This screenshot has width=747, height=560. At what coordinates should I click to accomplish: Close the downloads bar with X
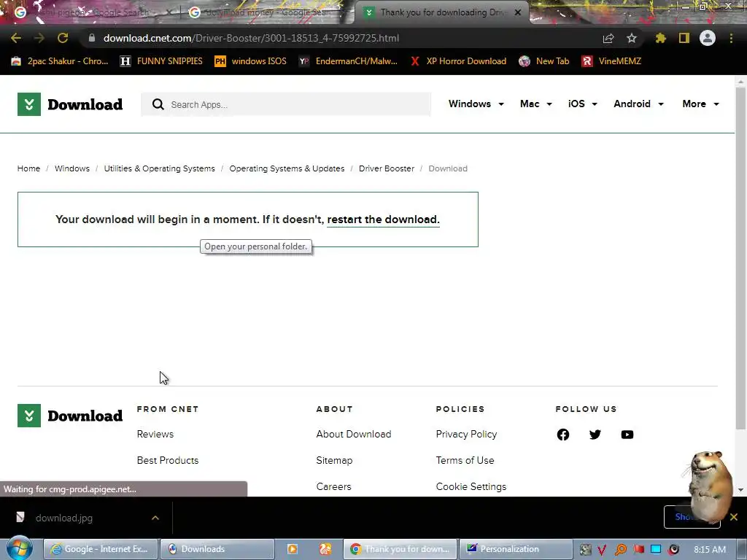point(734,517)
